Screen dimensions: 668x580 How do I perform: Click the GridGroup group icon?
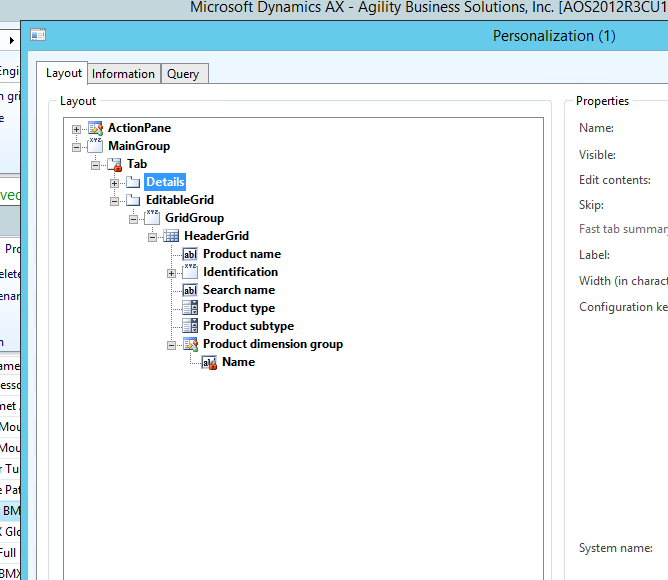coord(152,218)
